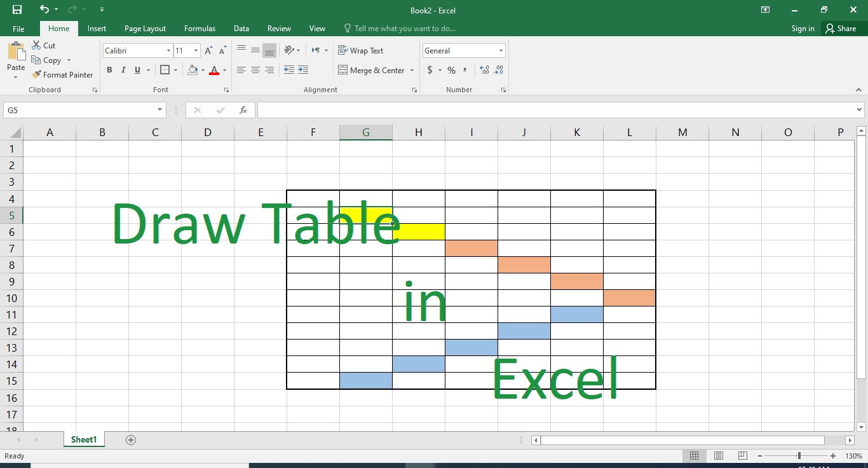Click the Increase Font Size icon
This screenshot has width=868, height=468.
[x=208, y=51]
